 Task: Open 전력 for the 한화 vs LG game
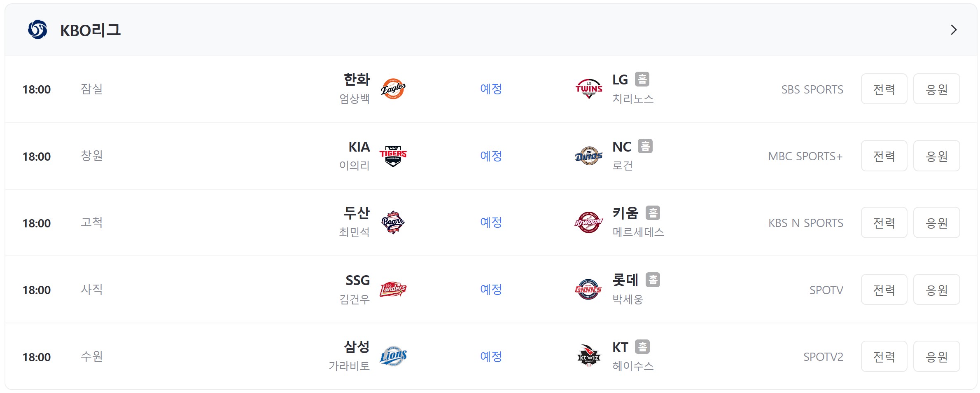[884, 89]
